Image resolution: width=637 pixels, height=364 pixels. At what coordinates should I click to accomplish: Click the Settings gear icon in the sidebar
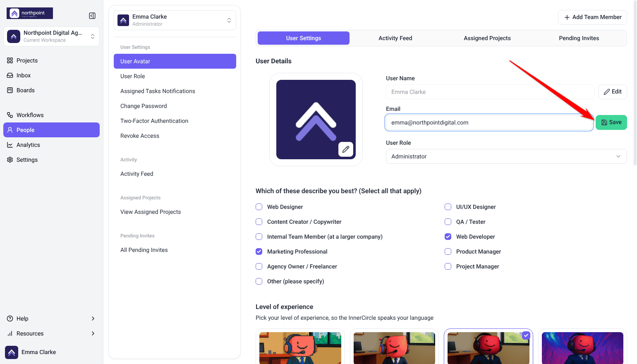[x=10, y=160]
